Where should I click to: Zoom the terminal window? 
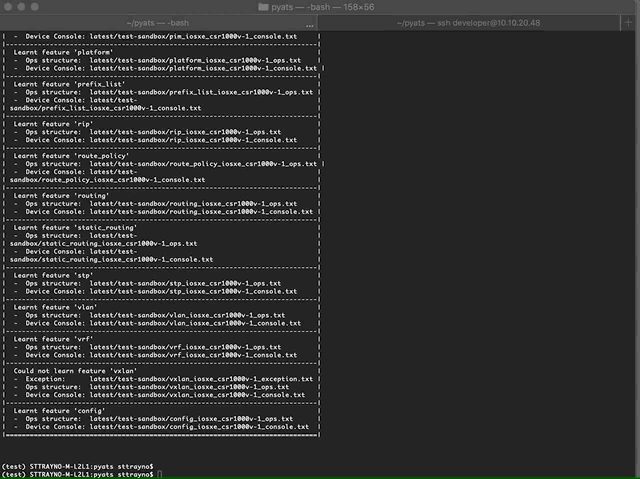click(x=35, y=7)
